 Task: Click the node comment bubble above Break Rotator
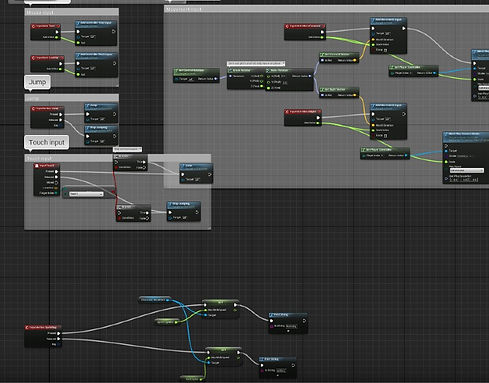pos(256,63)
